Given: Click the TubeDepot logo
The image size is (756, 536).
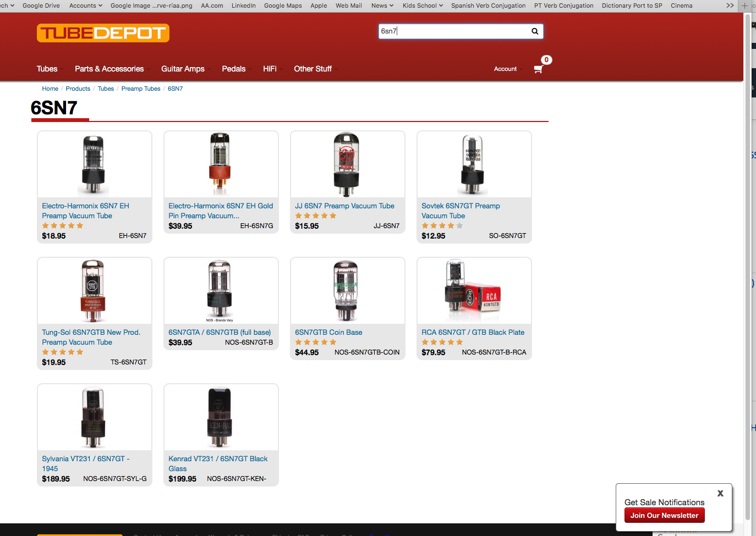Looking at the screenshot, I should click(103, 33).
